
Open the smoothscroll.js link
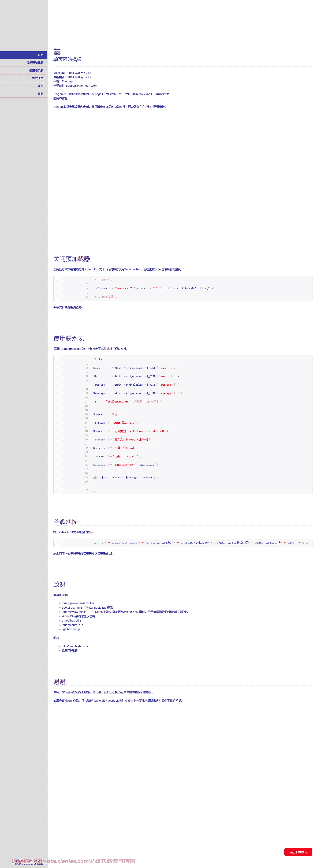point(72,620)
